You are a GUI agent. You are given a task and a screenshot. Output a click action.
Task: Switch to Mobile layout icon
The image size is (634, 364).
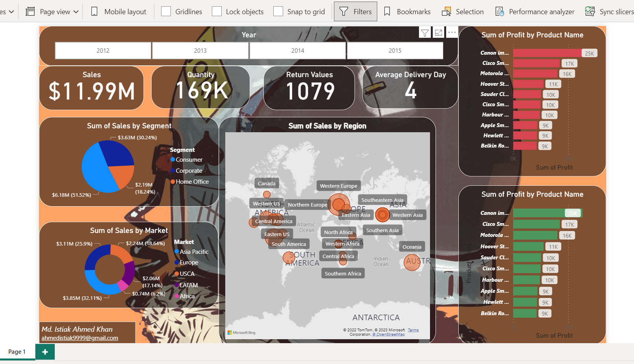tap(95, 12)
